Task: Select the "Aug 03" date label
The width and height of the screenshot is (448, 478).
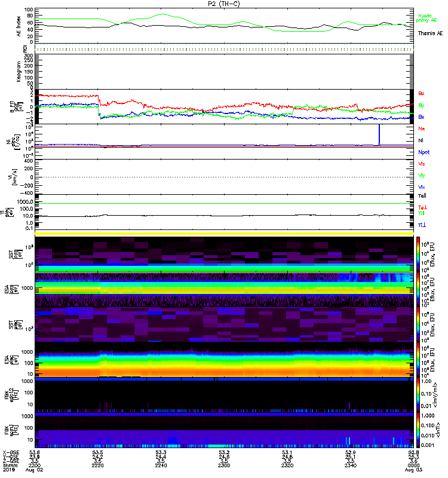Action: 413,470
